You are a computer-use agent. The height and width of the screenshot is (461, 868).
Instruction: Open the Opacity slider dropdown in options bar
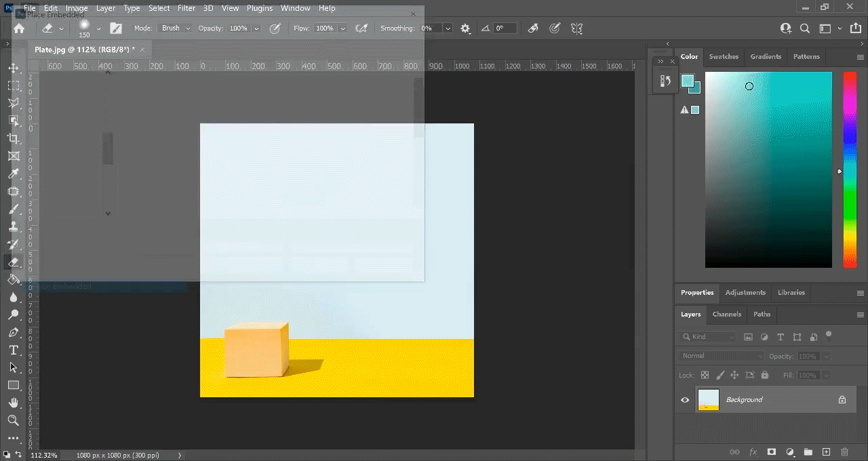256,28
